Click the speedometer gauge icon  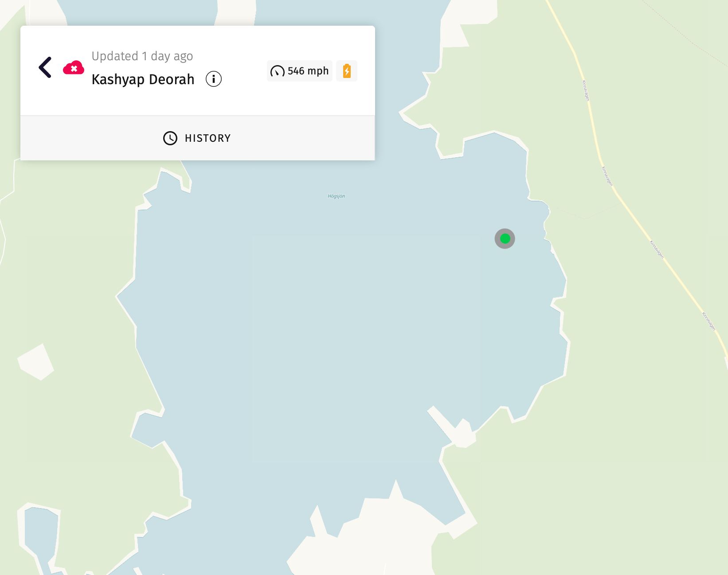278,71
